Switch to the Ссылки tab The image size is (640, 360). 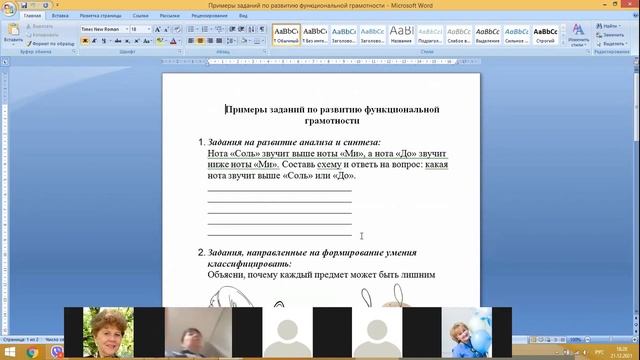(x=140, y=16)
